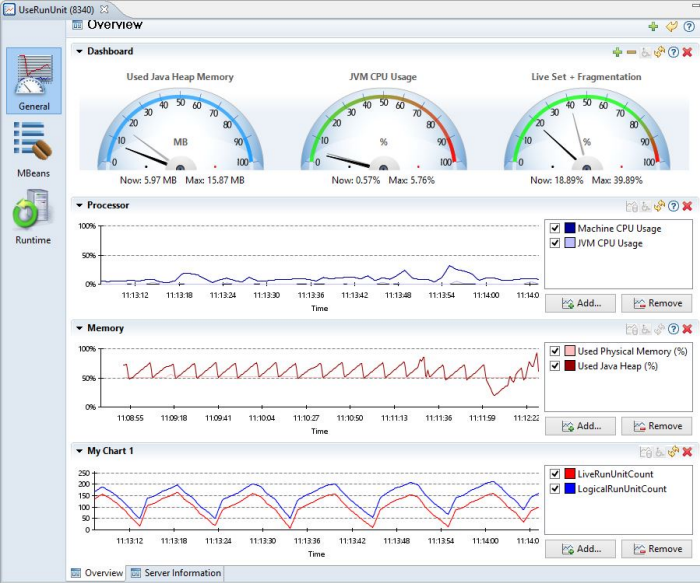Click the Overview header help icon

click(x=688, y=26)
